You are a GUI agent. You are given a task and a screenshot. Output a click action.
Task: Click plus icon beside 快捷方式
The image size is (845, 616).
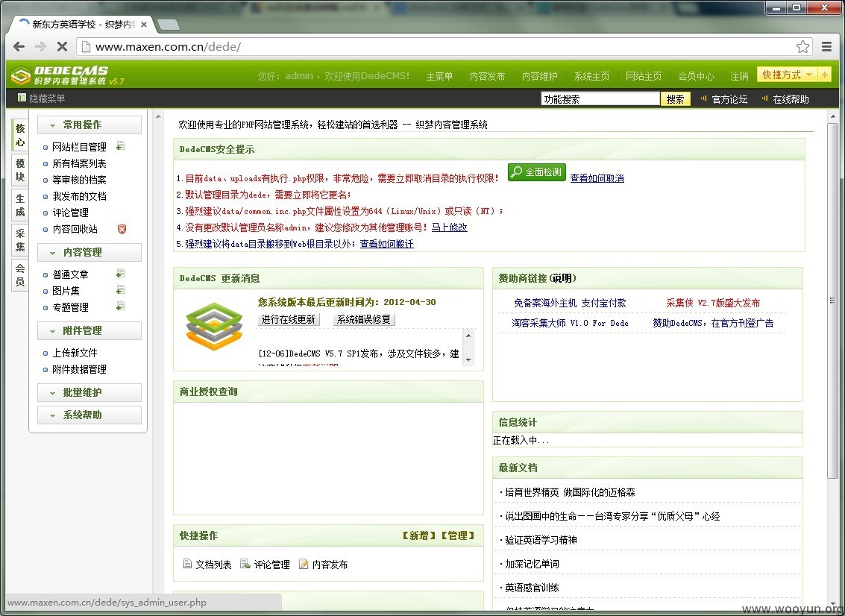pyautogui.click(x=824, y=75)
